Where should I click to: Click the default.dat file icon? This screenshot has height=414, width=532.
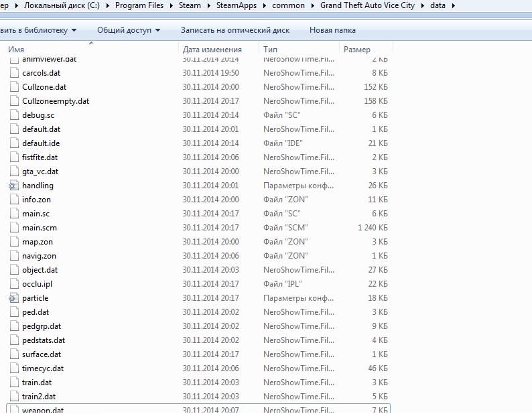pos(14,129)
